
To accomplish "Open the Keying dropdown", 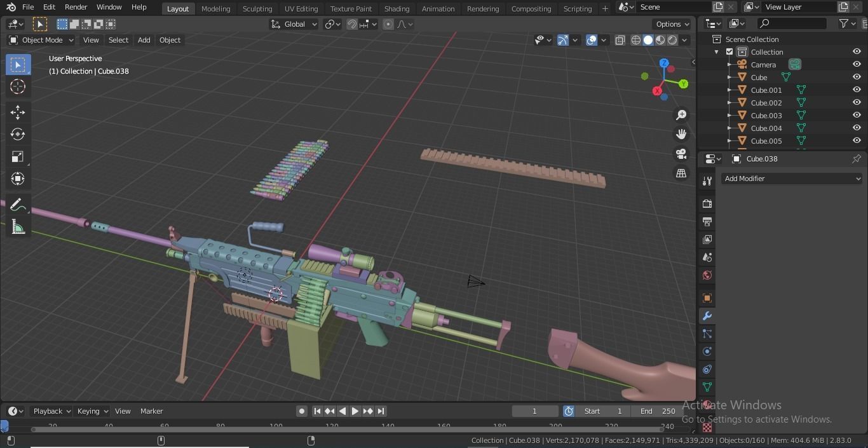I will coord(93,411).
